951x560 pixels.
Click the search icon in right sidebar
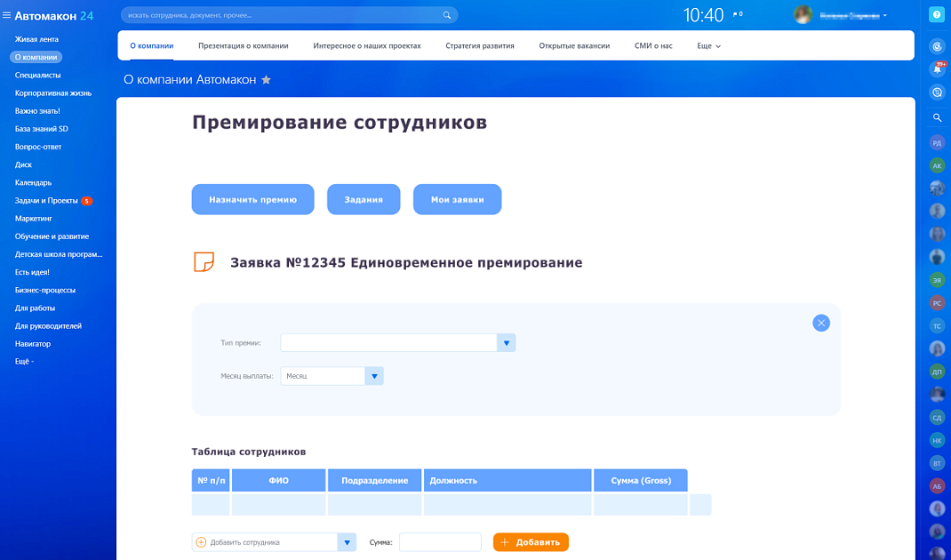click(937, 117)
